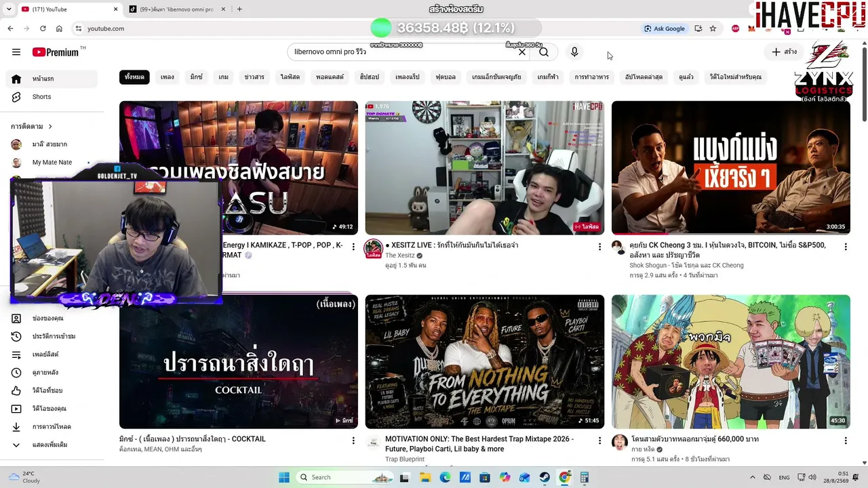The width and height of the screenshot is (868, 488).
Task: Select the ไลฟ์สด filter chip
Action: pyautogui.click(x=290, y=77)
